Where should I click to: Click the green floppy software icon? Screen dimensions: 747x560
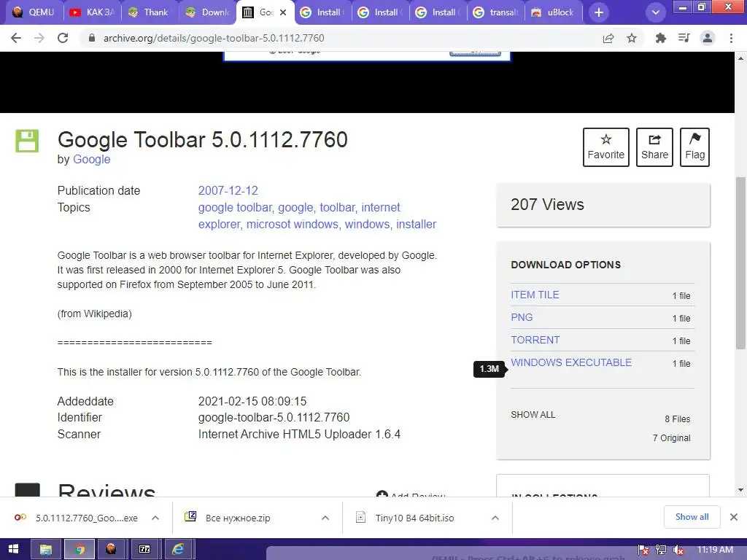(27, 141)
